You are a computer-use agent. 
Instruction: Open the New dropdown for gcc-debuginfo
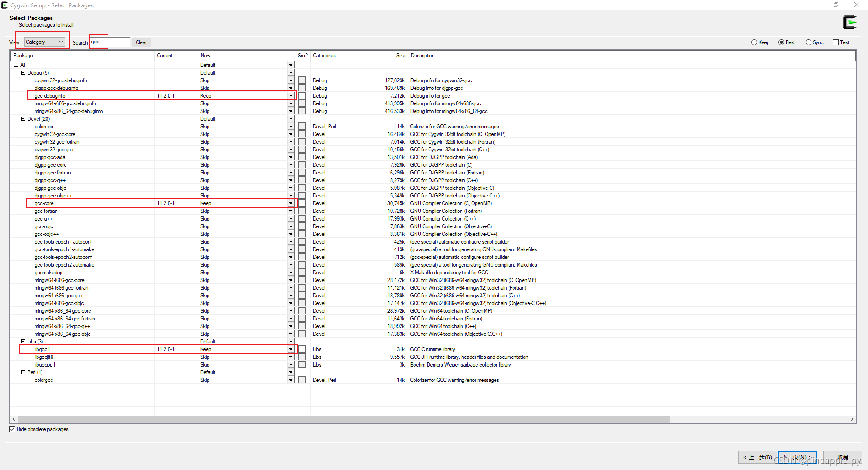tap(291, 96)
